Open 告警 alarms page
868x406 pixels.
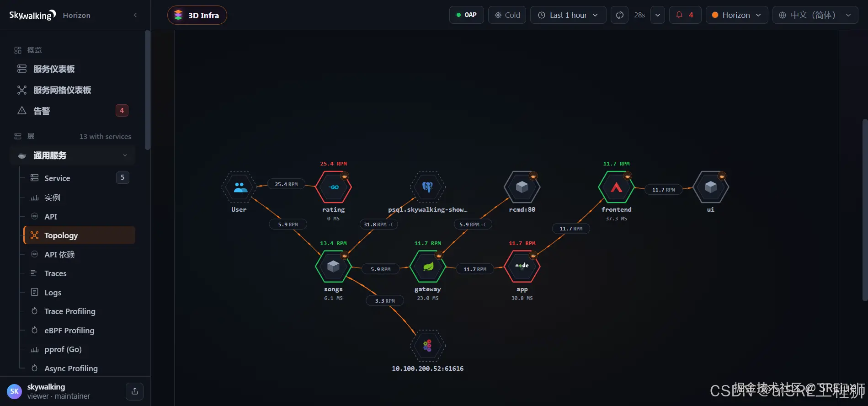(73, 111)
